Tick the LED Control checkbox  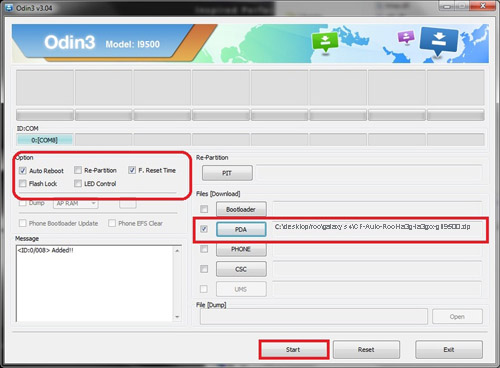click(78, 184)
